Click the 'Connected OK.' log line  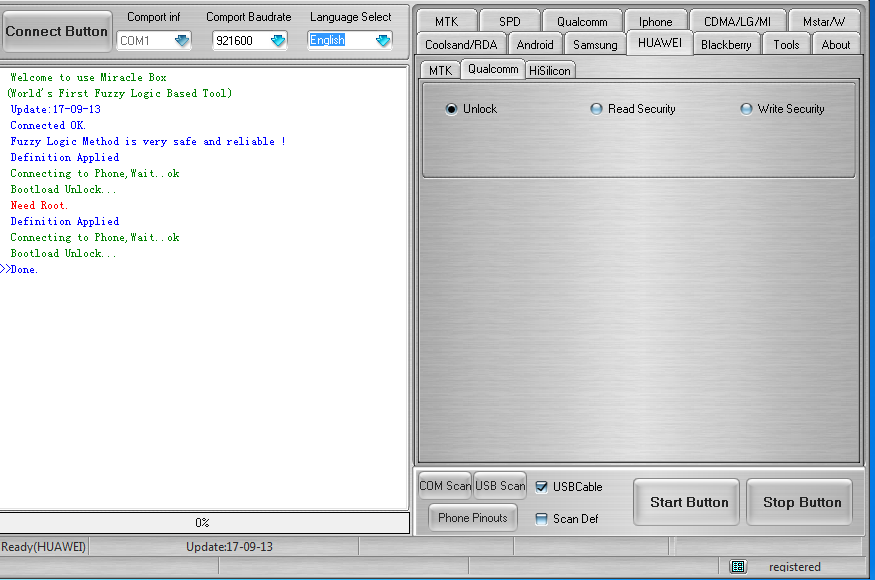[48, 126]
